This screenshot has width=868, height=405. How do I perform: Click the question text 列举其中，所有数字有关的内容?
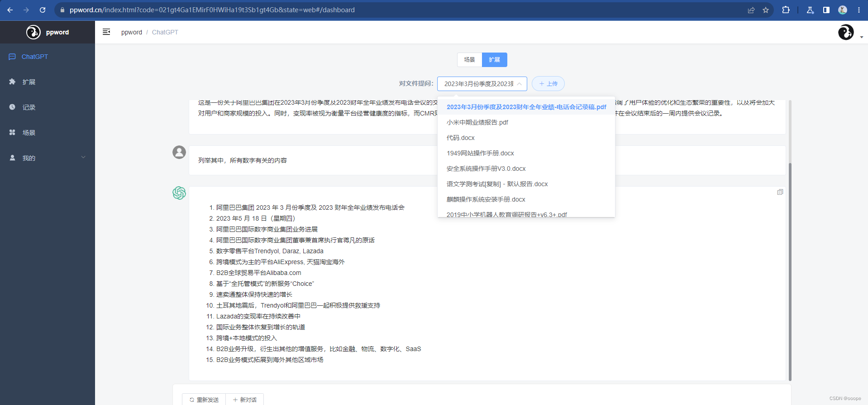[243, 160]
